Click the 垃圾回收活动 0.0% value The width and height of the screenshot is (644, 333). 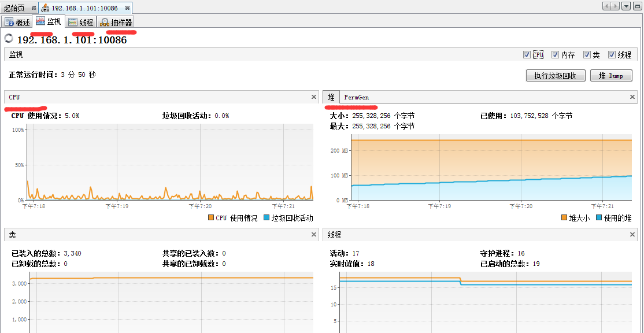(x=222, y=116)
